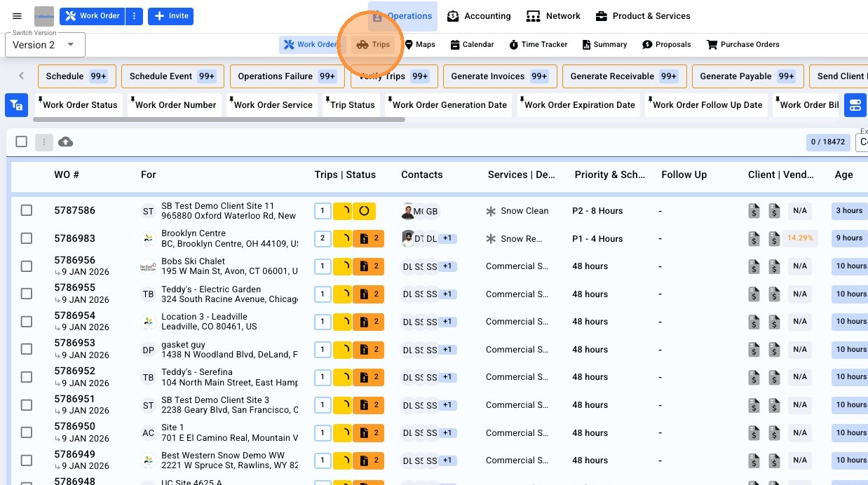Open the Work Order button's more options menu
The width and height of the screenshot is (868, 485).
(135, 16)
